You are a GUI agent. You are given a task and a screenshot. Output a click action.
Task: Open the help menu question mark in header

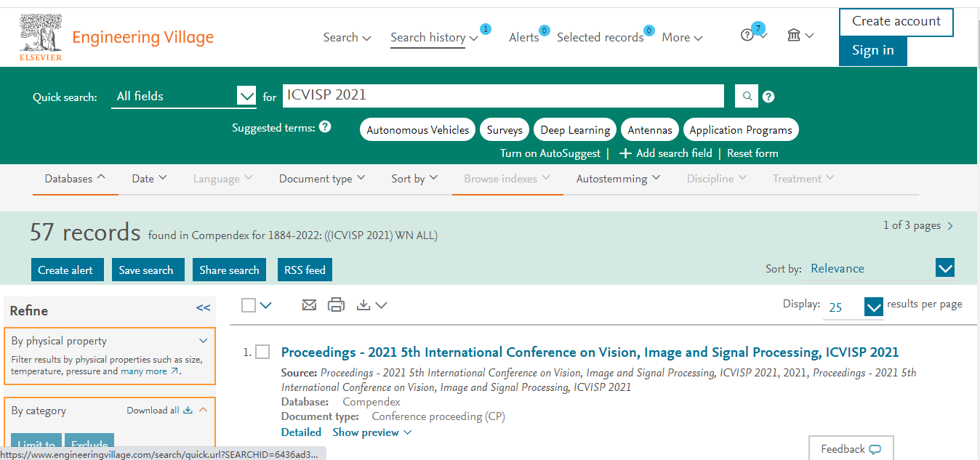(747, 35)
